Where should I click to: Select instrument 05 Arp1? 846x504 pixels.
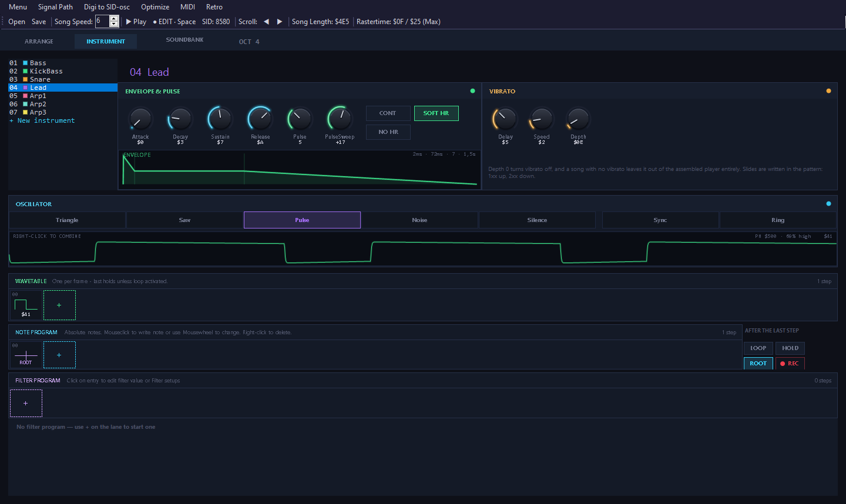[x=63, y=96]
